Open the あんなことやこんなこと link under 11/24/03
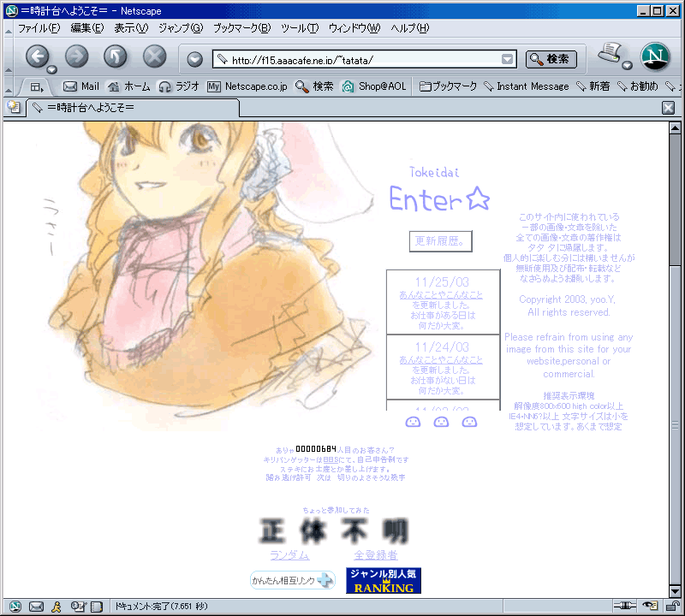 pos(441,360)
